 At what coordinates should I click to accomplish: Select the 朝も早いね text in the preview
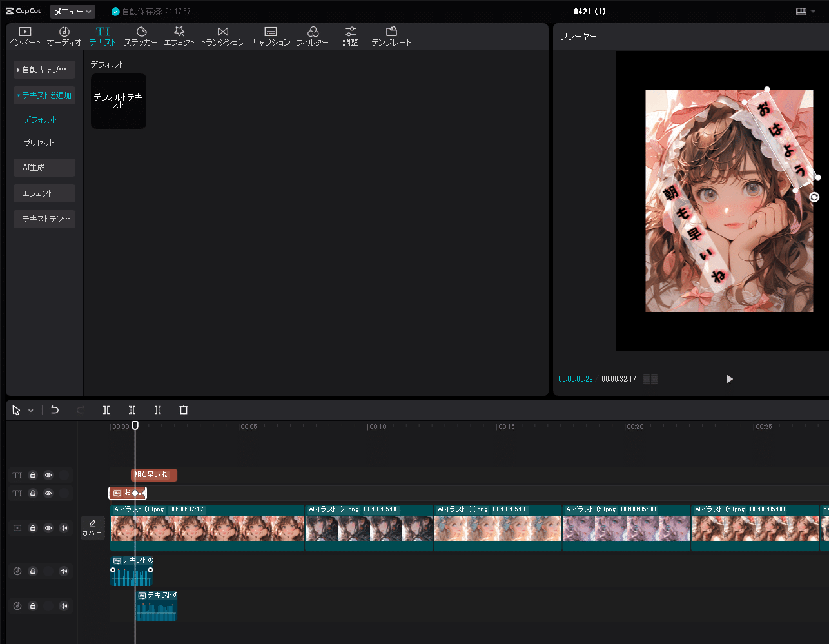coord(695,233)
